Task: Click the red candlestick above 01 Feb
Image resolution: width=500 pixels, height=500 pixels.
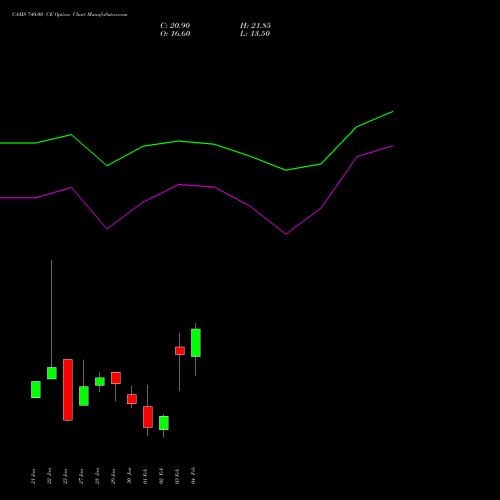Action: (x=148, y=417)
